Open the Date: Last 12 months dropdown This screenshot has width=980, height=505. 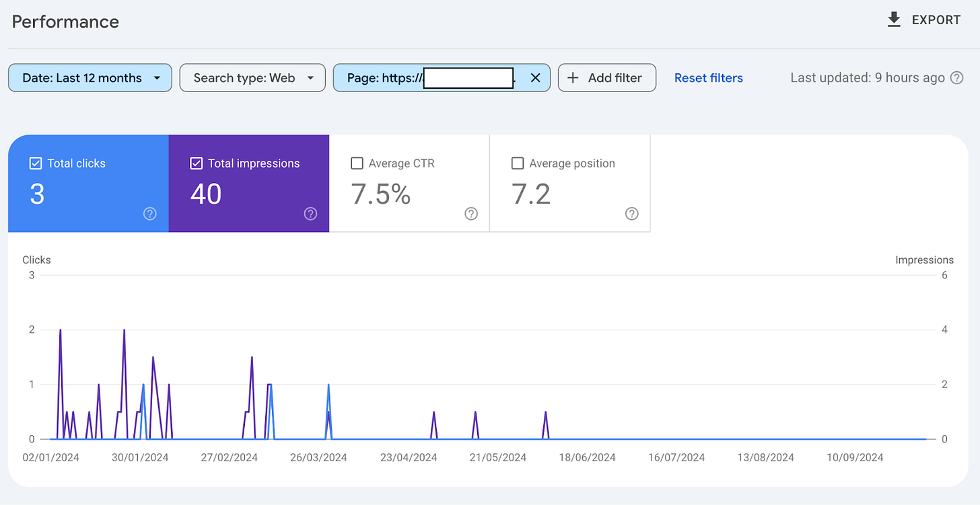pos(90,78)
